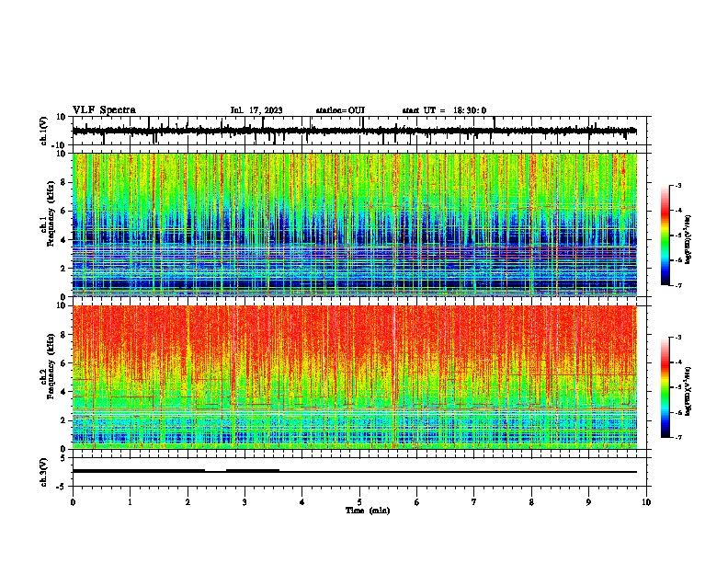Click the "ch.3(V)" axis label

(x=44, y=472)
